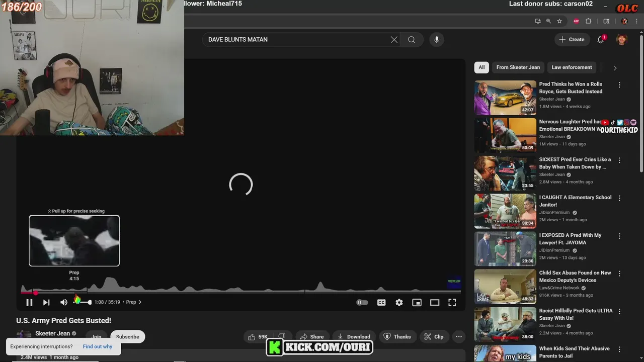Enter full screen mode
The width and height of the screenshot is (644, 362).
coord(452,302)
